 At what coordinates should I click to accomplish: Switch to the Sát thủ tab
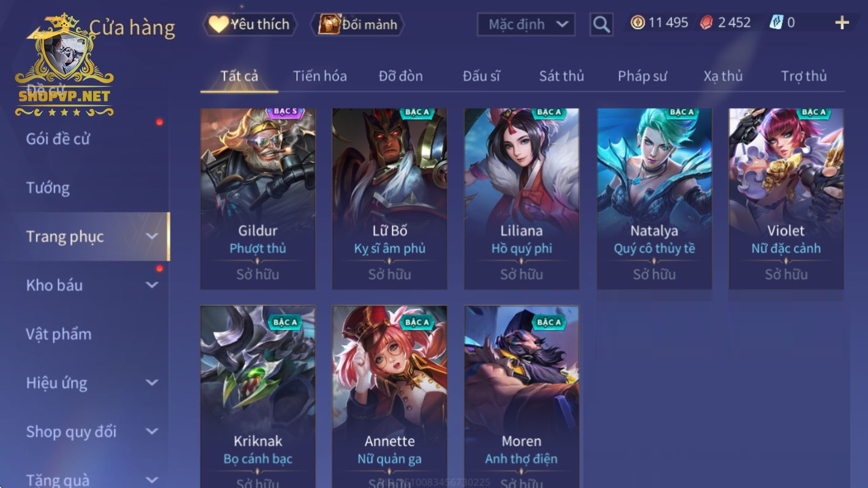(561, 76)
